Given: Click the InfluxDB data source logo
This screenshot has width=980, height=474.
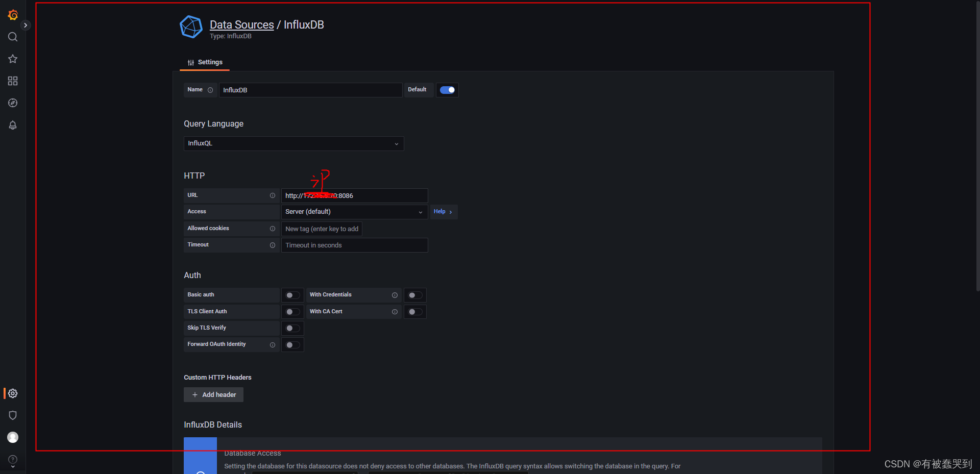Looking at the screenshot, I should pyautogui.click(x=191, y=27).
